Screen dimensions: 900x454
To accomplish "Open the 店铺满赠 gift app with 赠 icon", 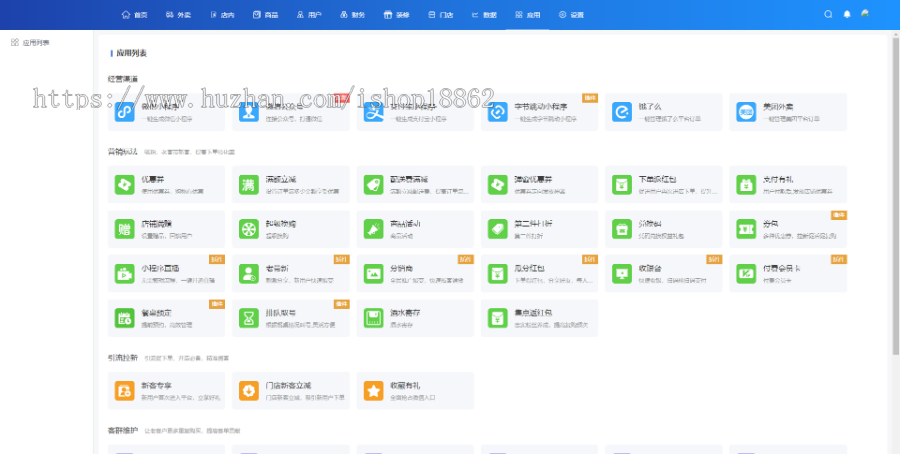I will click(166, 229).
